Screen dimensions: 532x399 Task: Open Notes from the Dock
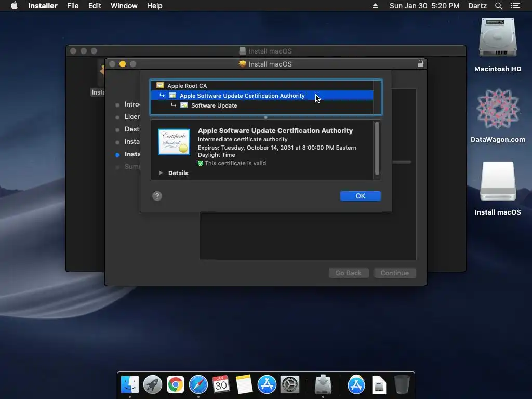[x=244, y=385]
